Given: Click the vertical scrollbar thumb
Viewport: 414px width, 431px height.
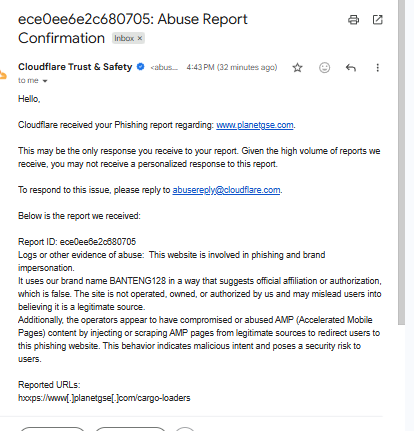Looking at the screenshot, I should pyautogui.click(x=401, y=162).
